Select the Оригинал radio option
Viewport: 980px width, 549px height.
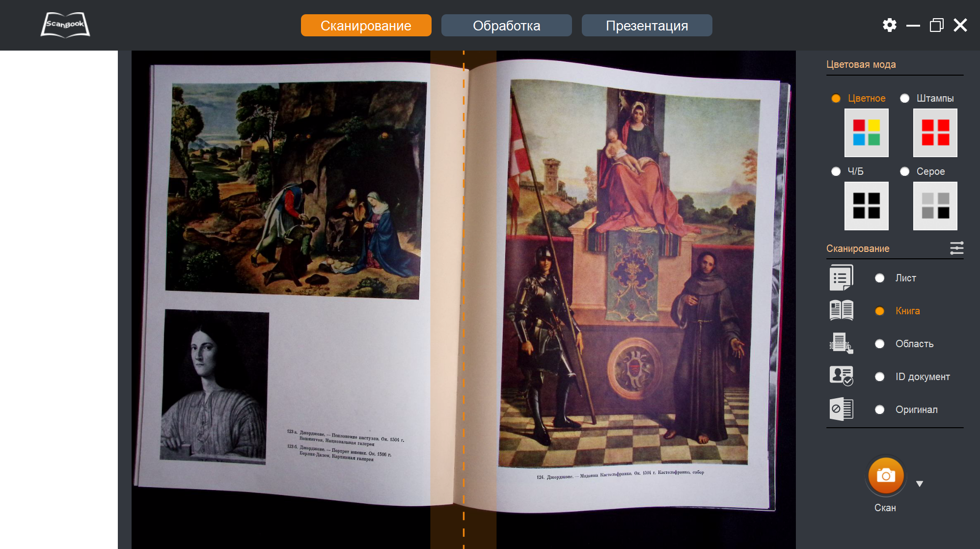(879, 410)
